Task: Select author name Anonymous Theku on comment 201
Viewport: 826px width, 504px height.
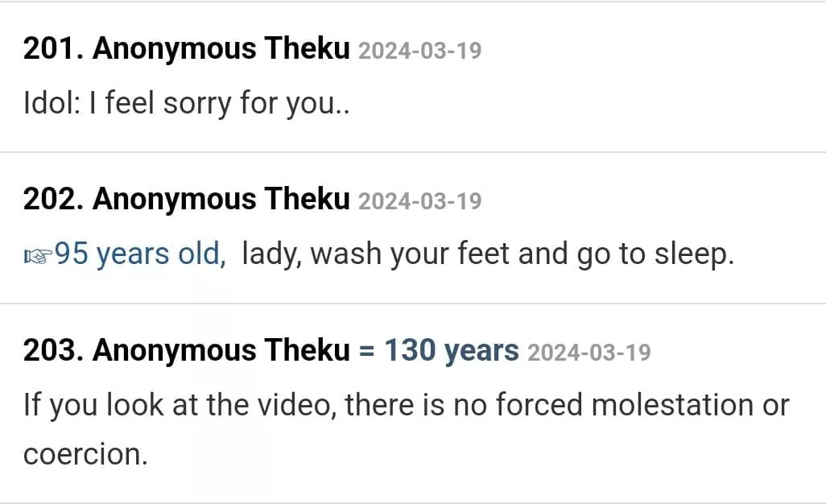Action: (221, 50)
